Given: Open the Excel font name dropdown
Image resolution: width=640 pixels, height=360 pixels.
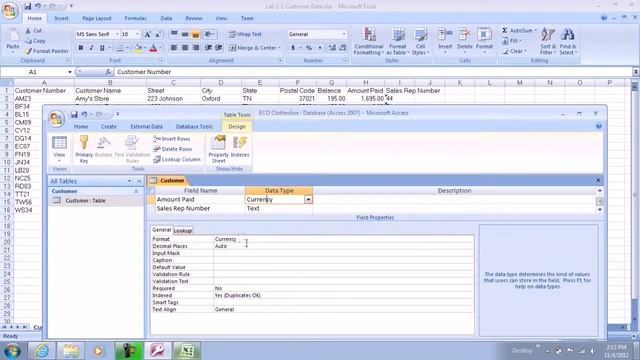Looking at the screenshot, I should coord(117,34).
